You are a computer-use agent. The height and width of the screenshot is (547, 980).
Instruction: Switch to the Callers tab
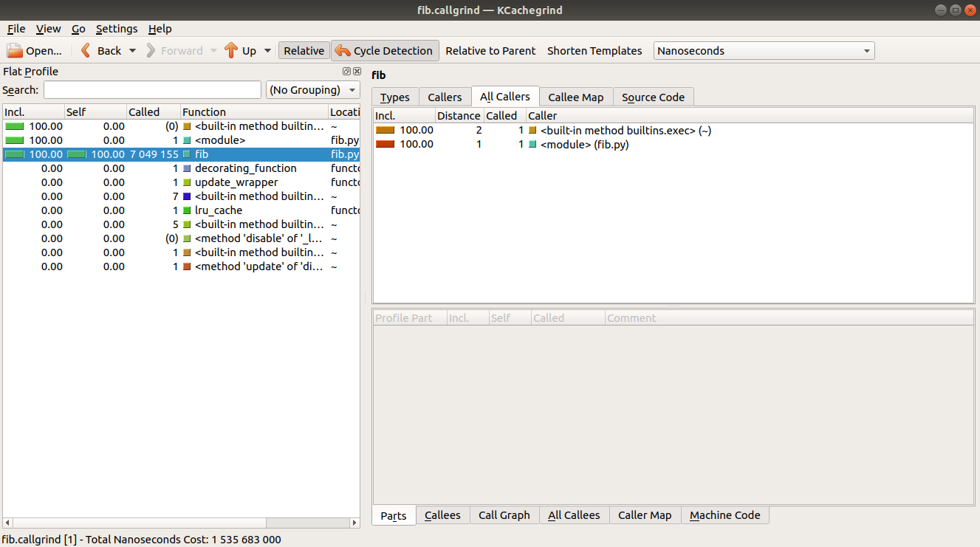[445, 97]
